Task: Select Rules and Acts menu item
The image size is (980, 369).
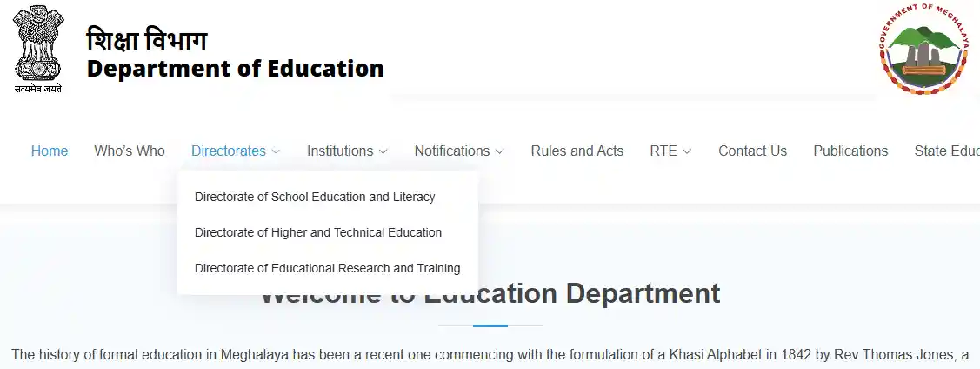Action: click(x=577, y=151)
